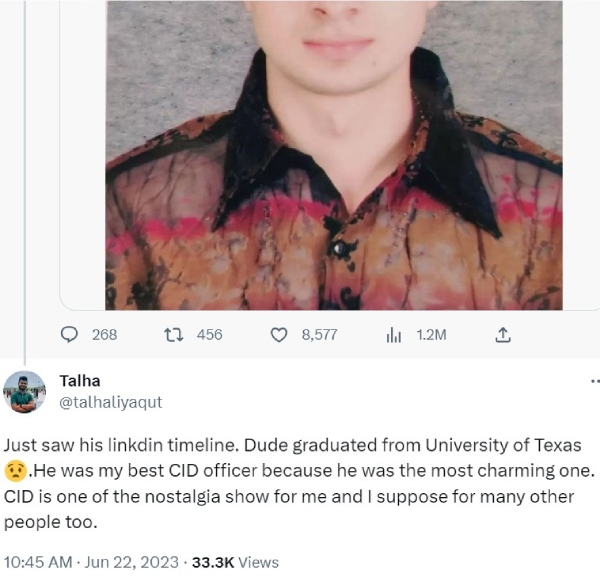Open Talha's display name link

point(79,381)
